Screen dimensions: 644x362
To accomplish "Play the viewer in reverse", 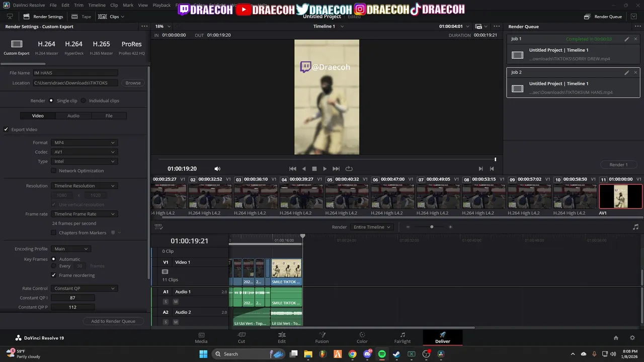I will [x=304, y=169].
